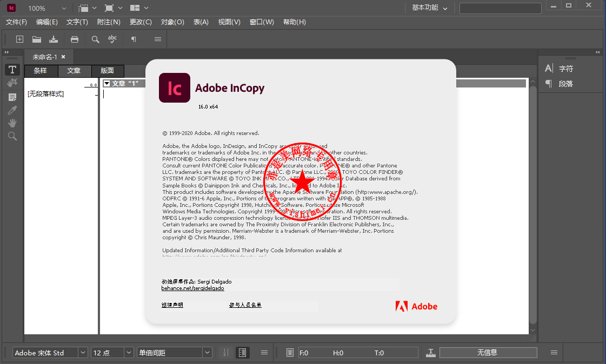Screen dimensions: 606x364
Task: Collapse the 文章 "1" story triangle
Action: tap(107, 83)
